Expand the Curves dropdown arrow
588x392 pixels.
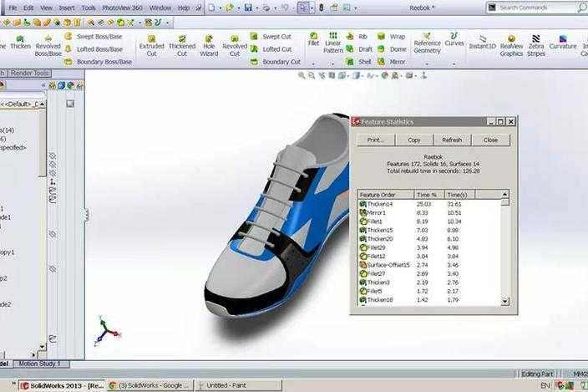454,64
